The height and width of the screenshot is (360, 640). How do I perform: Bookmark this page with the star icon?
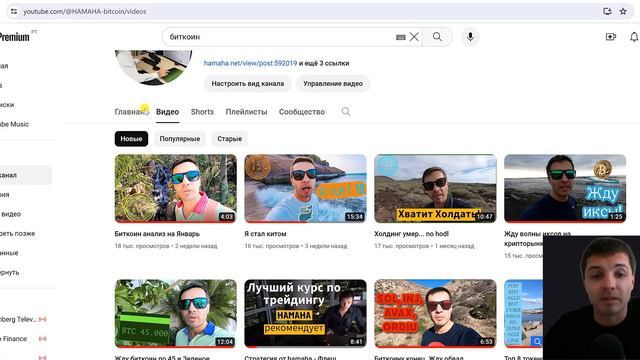623,11
